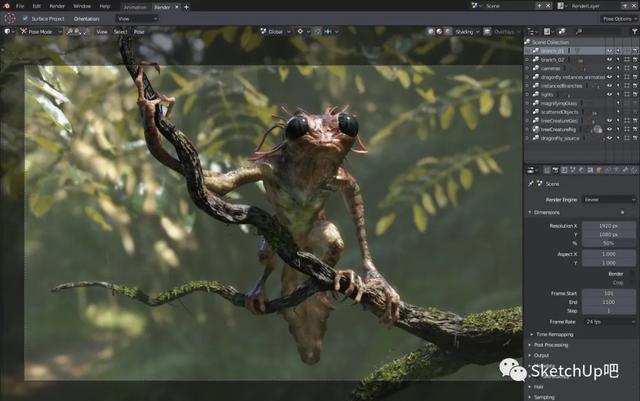Viewport: 640px width, 401px height.
Task: Open the Frame Rate dropdown
Action: (610, 322)
